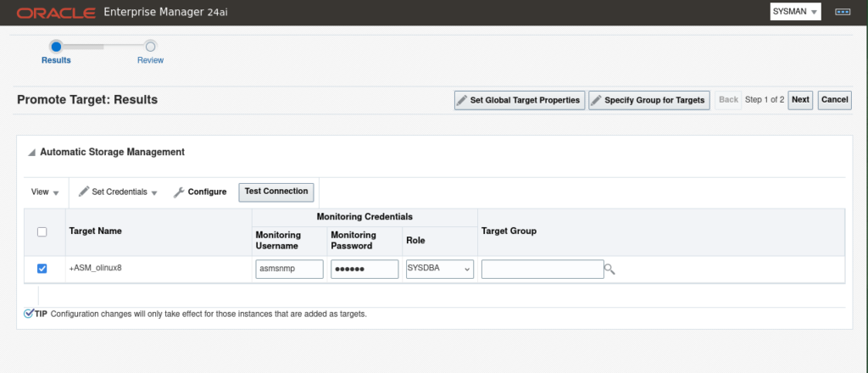Viewport: 868px width, 373px height.
Task: Click the Monitoring Username input field
Action: [x=289, y=269]
